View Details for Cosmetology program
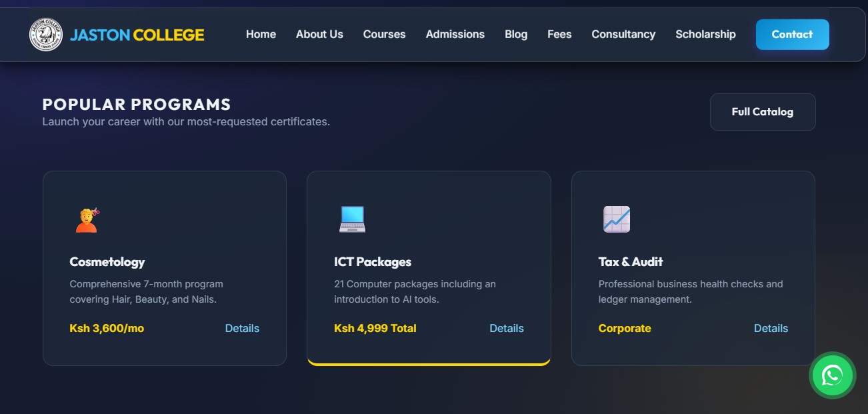 click(242, 328)
